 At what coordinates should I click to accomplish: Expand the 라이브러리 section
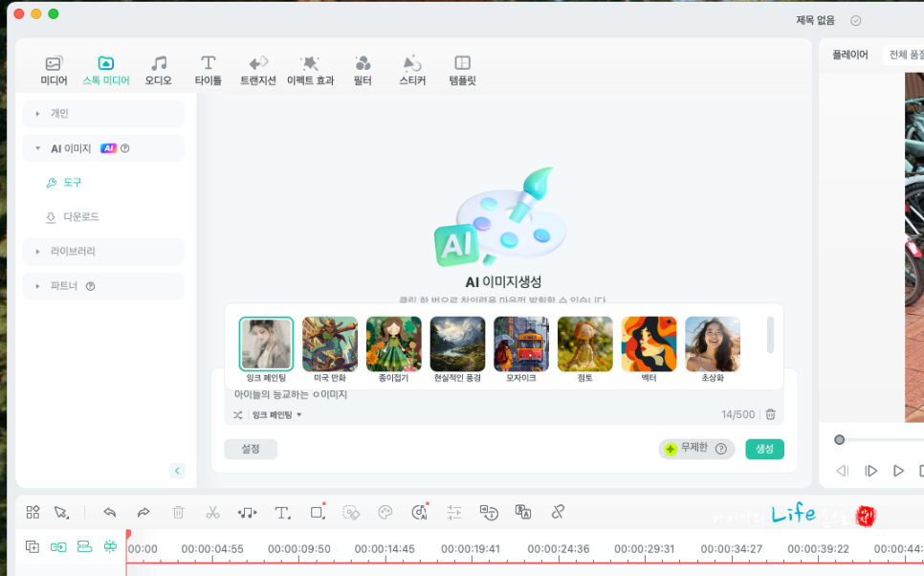[103, 251]
